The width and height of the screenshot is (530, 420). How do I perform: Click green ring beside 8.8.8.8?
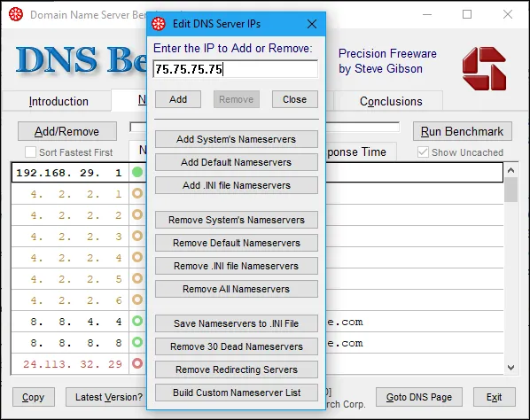pyautogui.click(x=137, y=342)
